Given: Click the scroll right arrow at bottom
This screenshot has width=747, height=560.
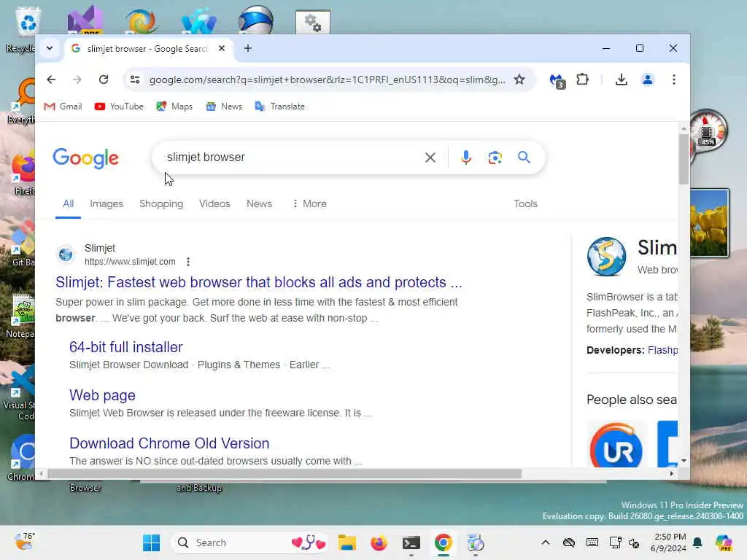Looking at the screenshot, I should click(x=672, y=474).
